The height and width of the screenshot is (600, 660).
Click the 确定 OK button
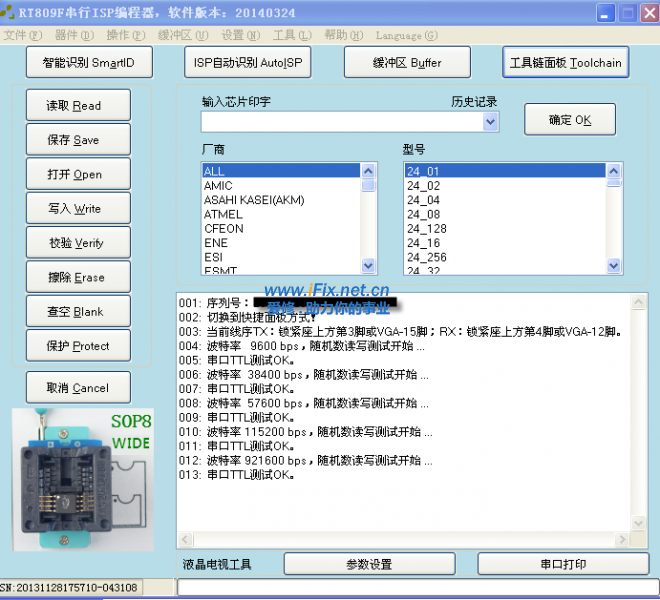coord(570,120)
